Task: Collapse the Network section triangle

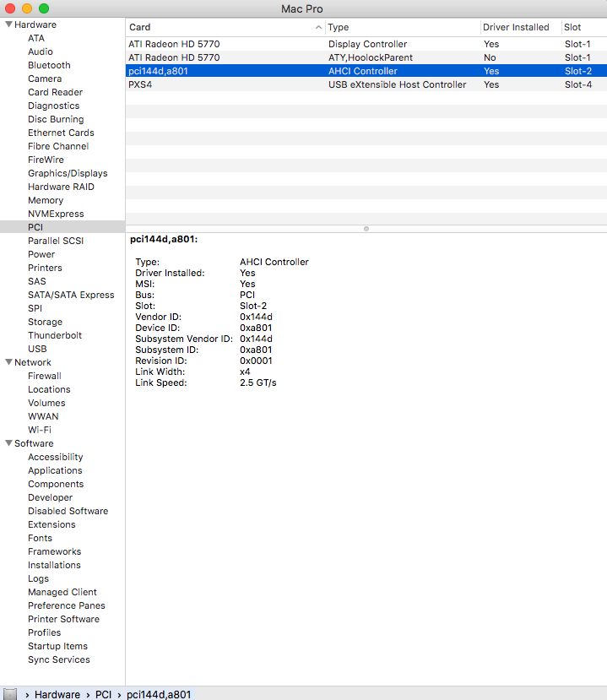Action: coord(8,362)
